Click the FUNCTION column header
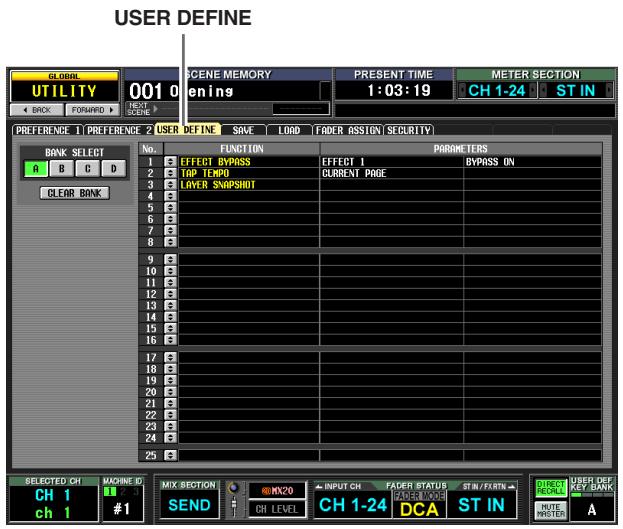Viewport: 623px width, 529px height. tap(242, 149)
